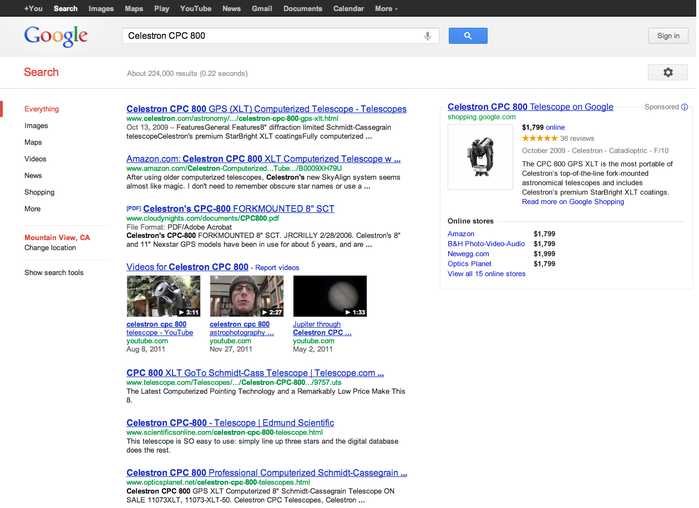This screenshot has height=508, width=699.
Task: Open YouTube in the top bar
Action: coord(196,8)
